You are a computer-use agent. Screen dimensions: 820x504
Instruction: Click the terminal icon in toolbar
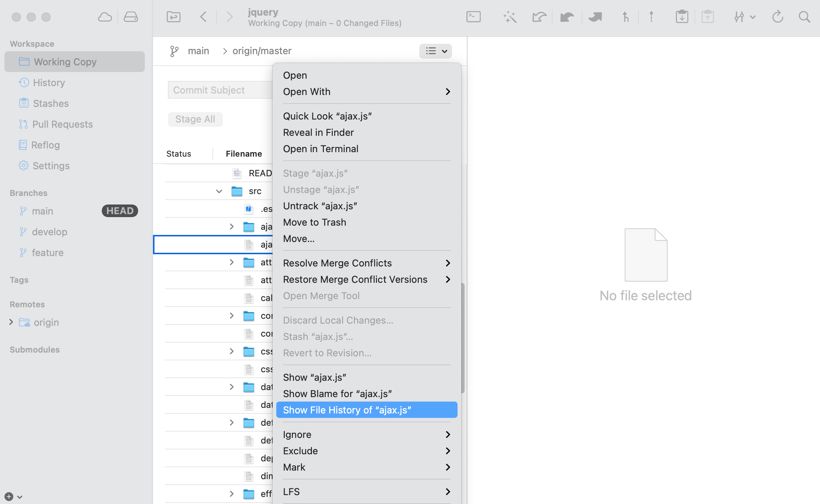point(474,17)
